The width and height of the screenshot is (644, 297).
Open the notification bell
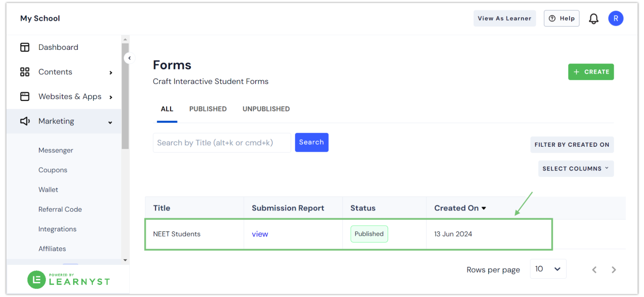pyautogui.click(x=594, y=18)
